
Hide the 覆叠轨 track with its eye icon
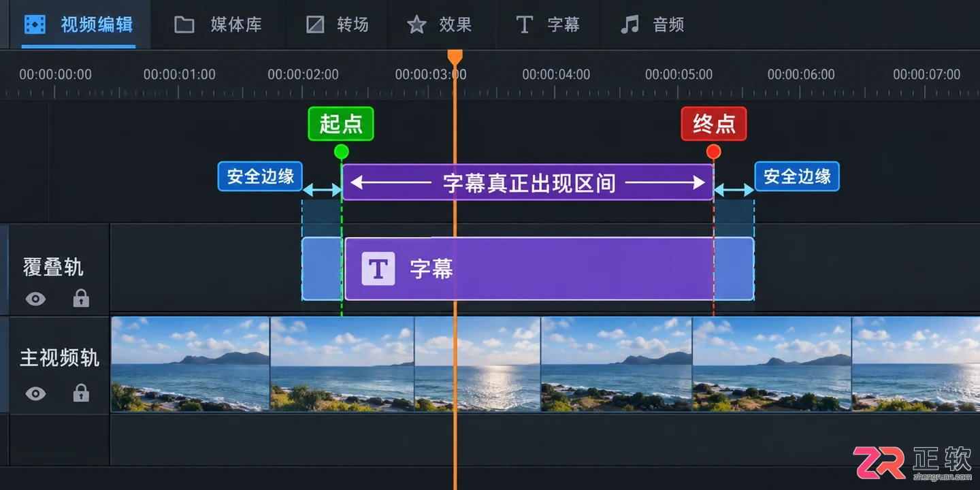(x=35, y=298)
